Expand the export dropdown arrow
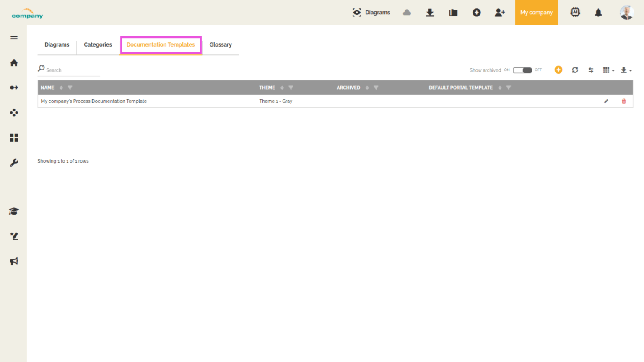The image size is (644, 362). coord(631,71)
